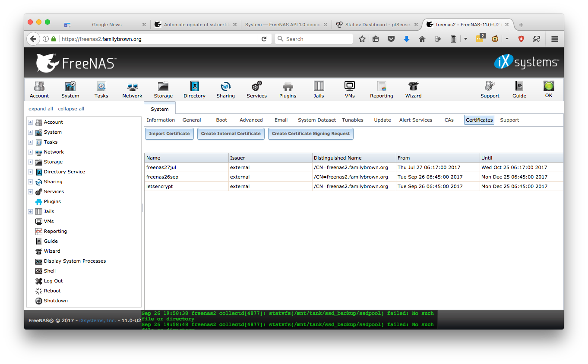588x364 pixels.
Task: Click the expand all link
Action: tap(41, 109)
